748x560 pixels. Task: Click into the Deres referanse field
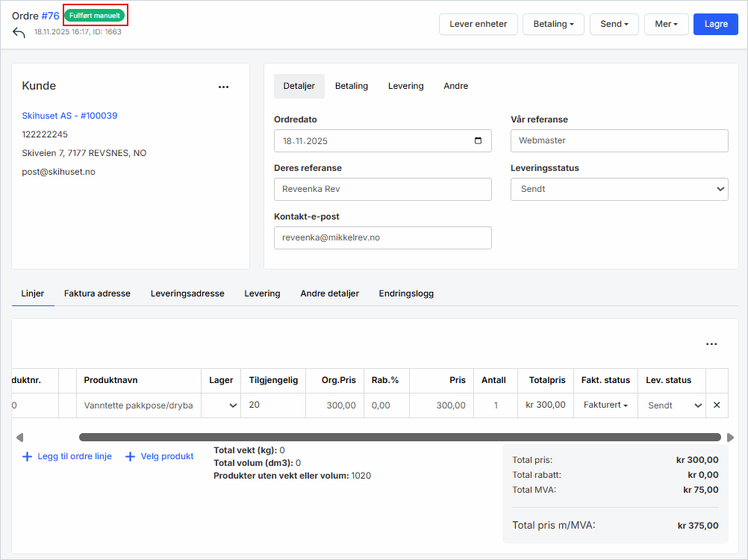[382, 190]
